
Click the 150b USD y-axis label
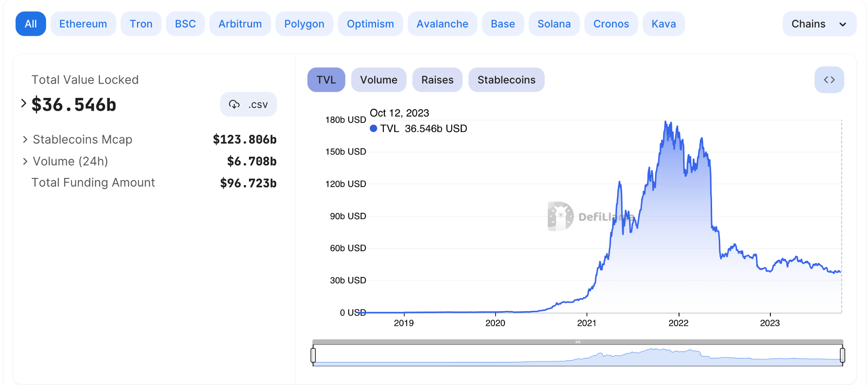(346, 152)
